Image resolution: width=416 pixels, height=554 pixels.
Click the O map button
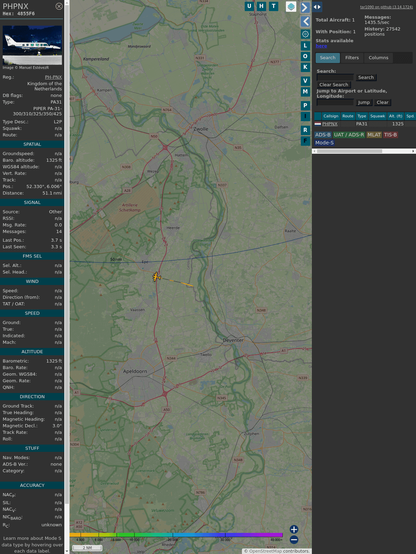[x=305, y=56]
